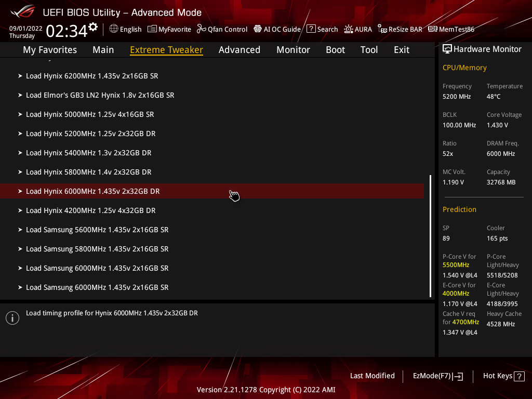This screenshot has width=532, height=399.
Task: Click the 5518/5208 P-Core Light/Heavy value
Action: (502, 275)
